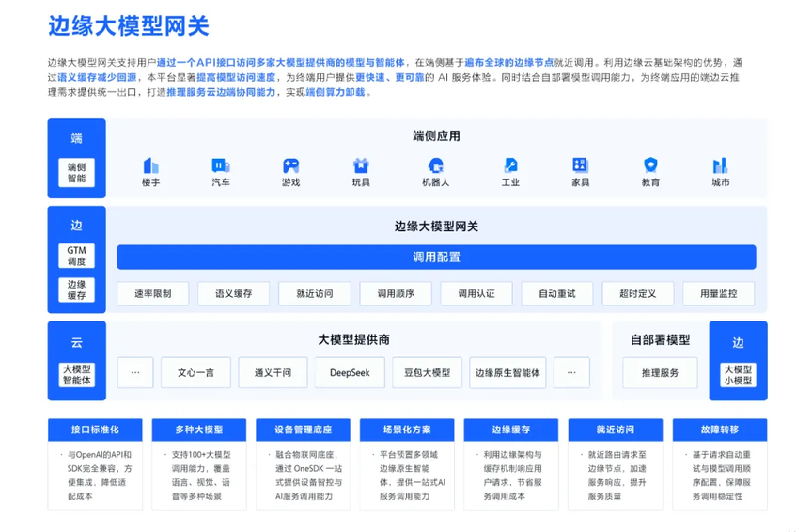The width and height of the screenshot is (812, 532).
Task: Select the 边缘原生智能体 box
Action: (507, 372)
